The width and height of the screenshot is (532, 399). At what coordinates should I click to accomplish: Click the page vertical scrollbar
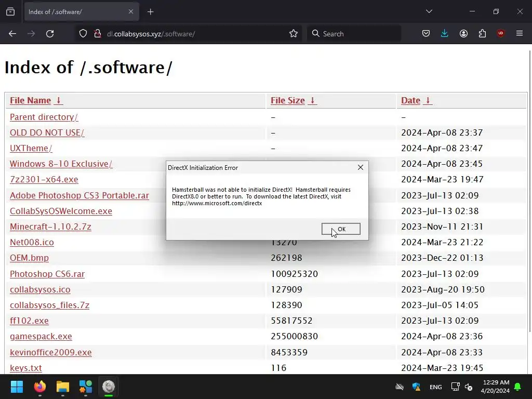pos(530,191)
